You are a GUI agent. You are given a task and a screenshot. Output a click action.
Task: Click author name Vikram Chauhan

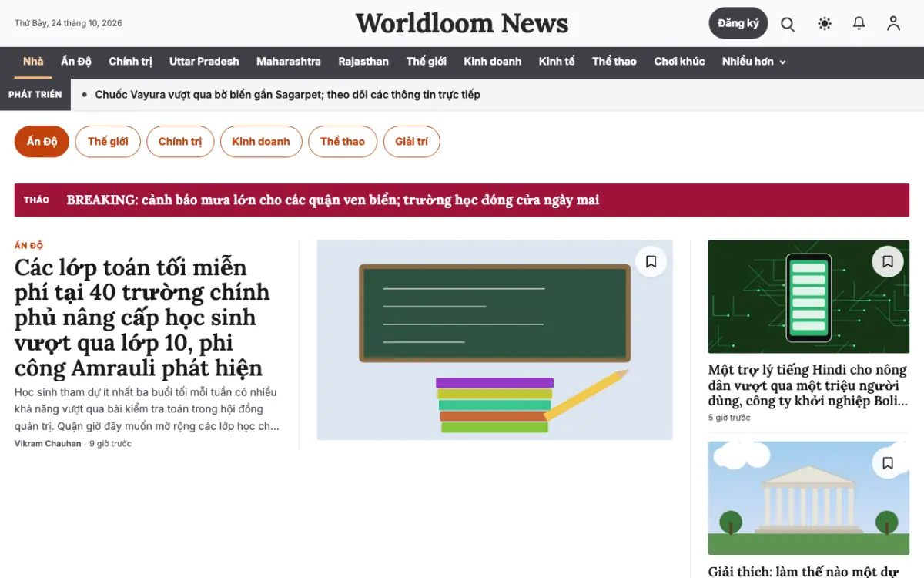(x=48, y=444)
